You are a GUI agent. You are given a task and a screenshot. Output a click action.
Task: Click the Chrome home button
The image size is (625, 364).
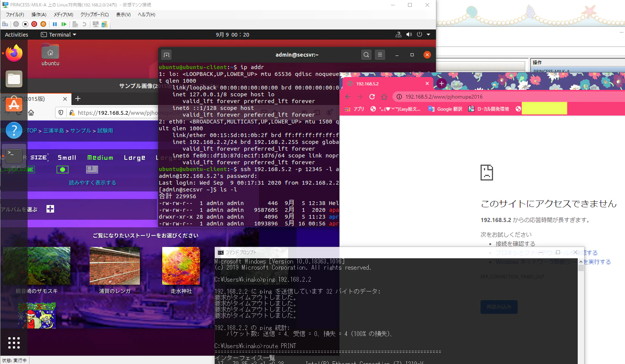click(x=384, y=97)
